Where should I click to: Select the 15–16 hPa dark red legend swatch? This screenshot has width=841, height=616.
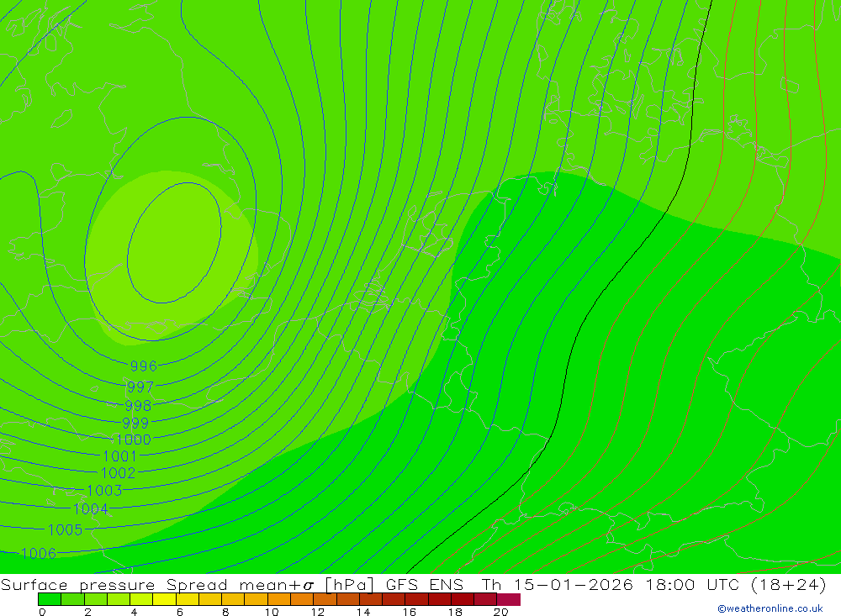coord(394,599)
